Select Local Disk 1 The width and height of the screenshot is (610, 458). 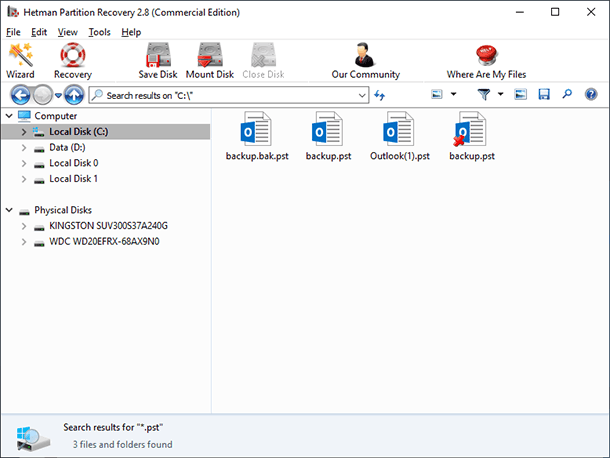(73, 179)
